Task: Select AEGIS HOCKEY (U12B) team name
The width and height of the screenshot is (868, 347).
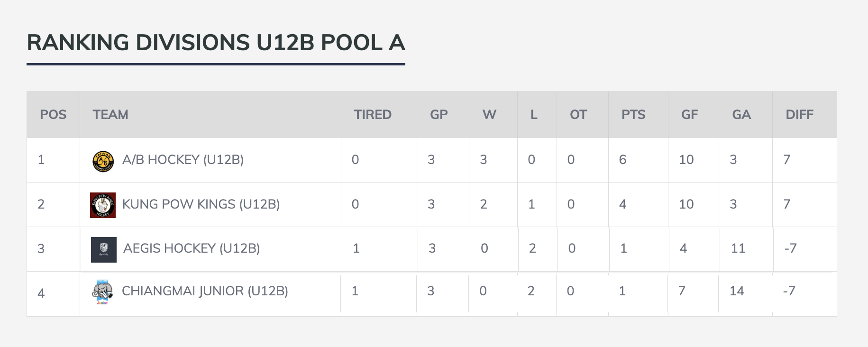Action: click(192, 248)
